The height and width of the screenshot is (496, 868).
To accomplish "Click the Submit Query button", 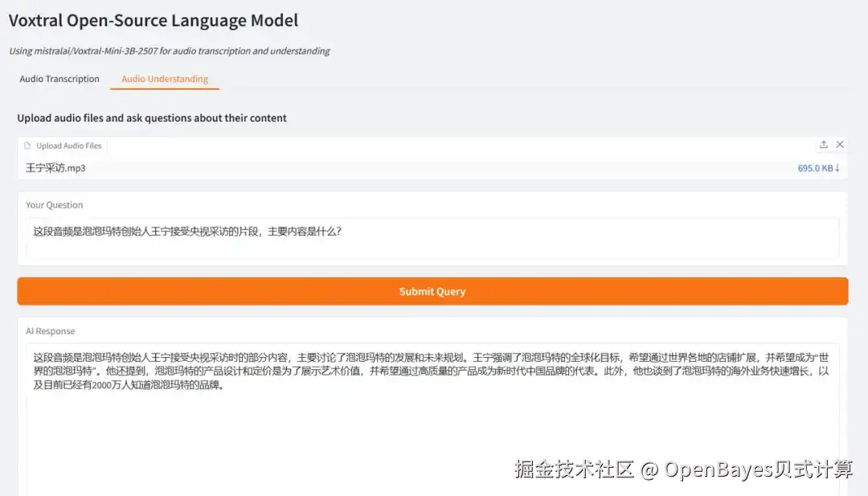I will (x=432, y=291).
